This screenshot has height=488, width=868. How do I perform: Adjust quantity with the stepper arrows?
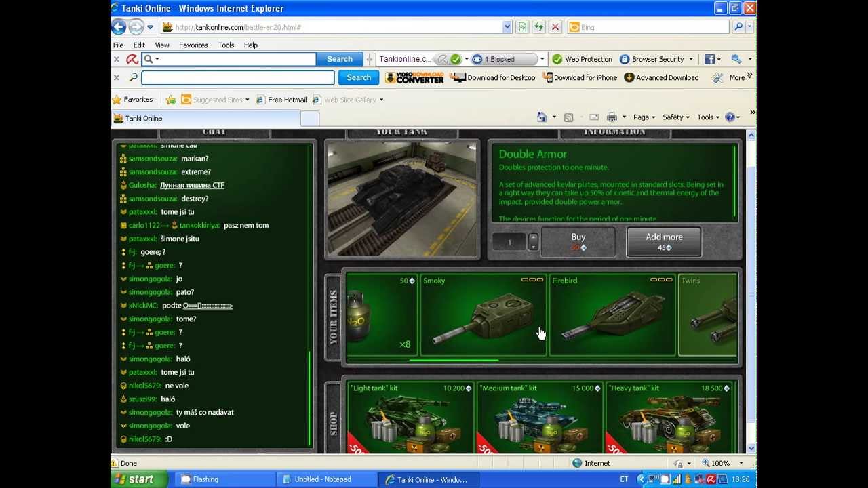(533, 242)
